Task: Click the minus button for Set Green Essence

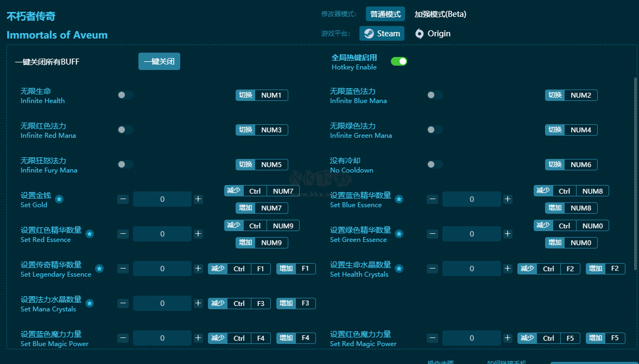Action: pyautogui.click(x=432, y=234)
